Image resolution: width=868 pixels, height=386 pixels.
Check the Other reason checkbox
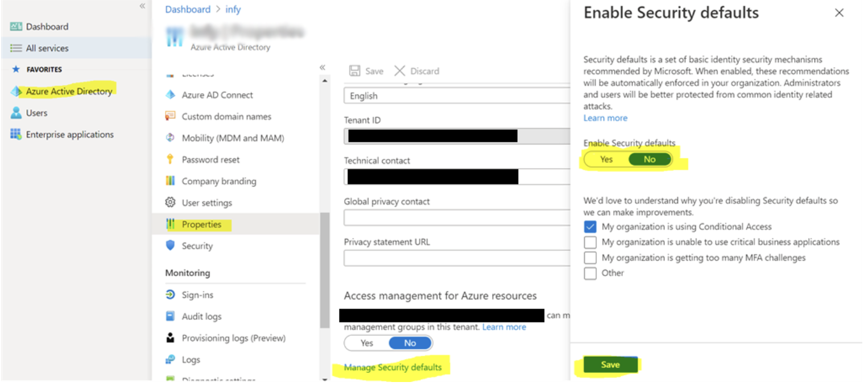[x=590, y=273]
